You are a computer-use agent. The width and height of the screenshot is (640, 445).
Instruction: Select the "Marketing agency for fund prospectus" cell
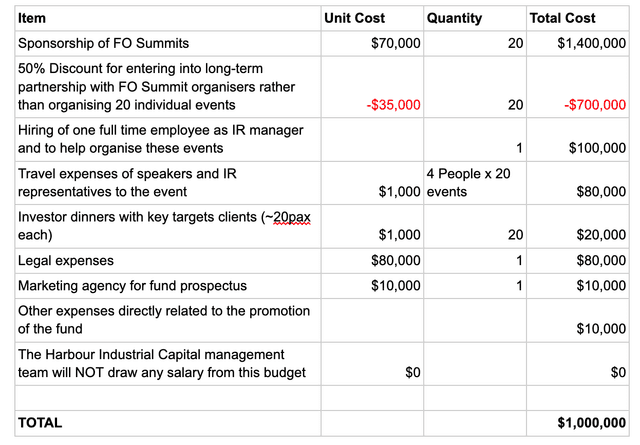tap(132, 286)
